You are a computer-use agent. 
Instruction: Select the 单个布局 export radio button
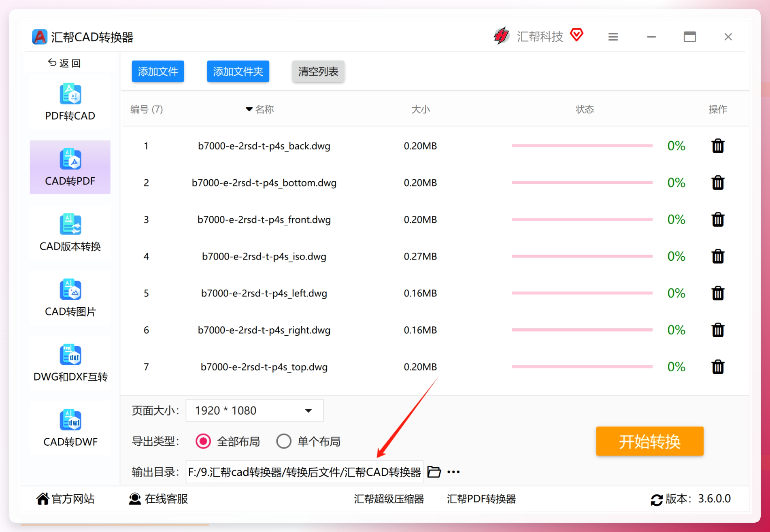tap(284, 441)
